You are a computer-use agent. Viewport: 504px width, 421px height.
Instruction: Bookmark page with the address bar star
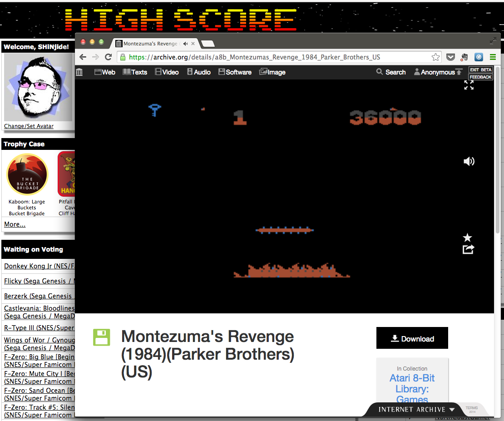(435, 57)
